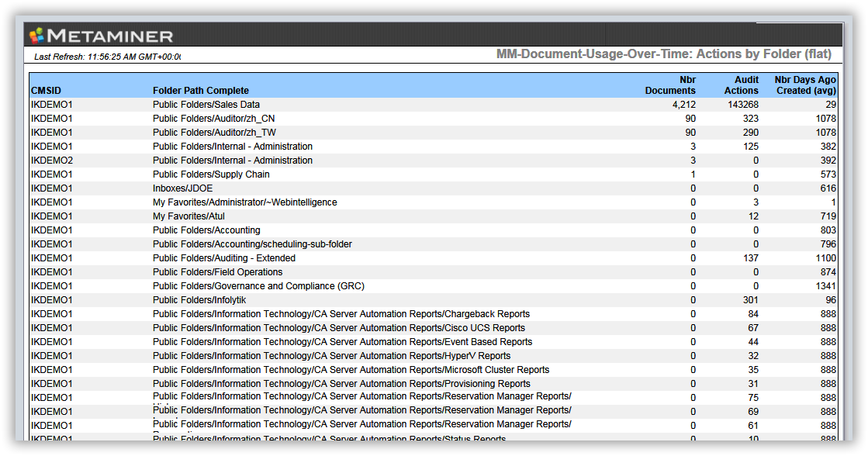Select Public Folders/Accounting/scheduling-sub-folder path
Image resolution: width=868 pixels, height=456 pixels.
coord(252,244)
